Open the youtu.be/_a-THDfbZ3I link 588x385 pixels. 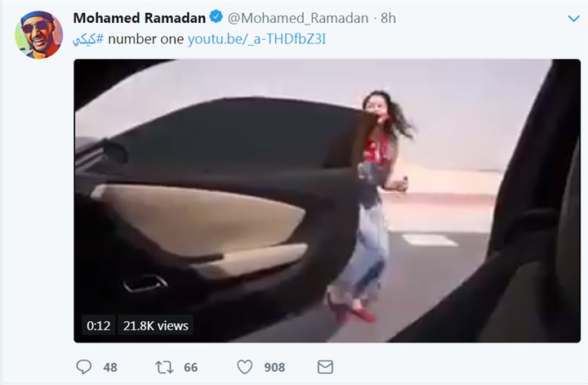point(256,39)
